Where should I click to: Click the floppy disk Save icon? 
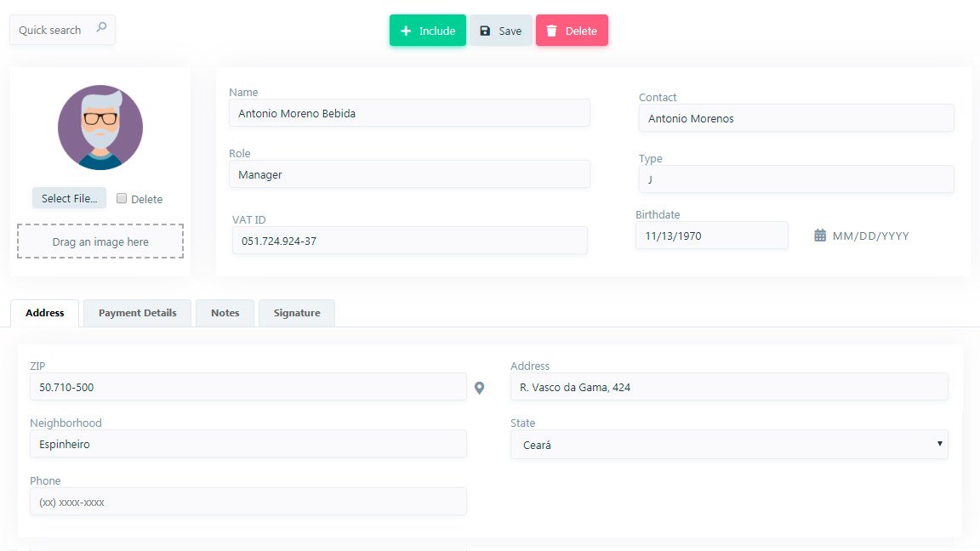(485, 31)
